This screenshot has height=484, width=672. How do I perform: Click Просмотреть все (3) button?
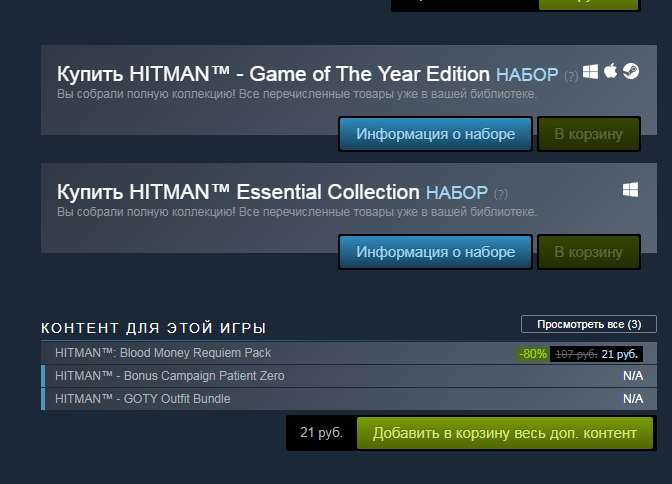tap(588, 324)
